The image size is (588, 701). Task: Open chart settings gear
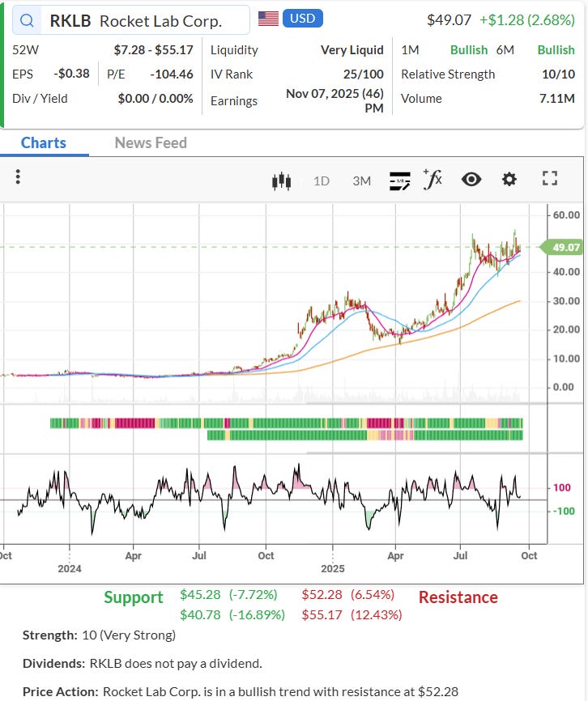point(509,179)
